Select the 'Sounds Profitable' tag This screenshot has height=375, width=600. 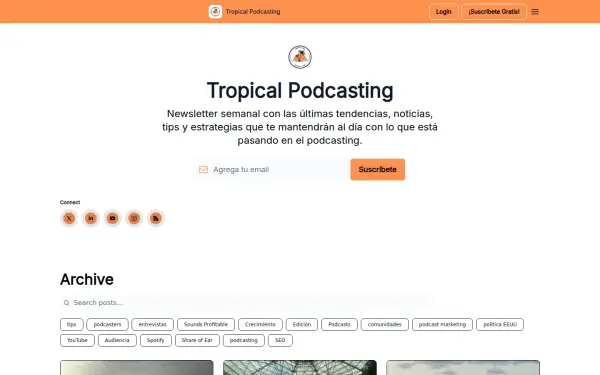206,324
